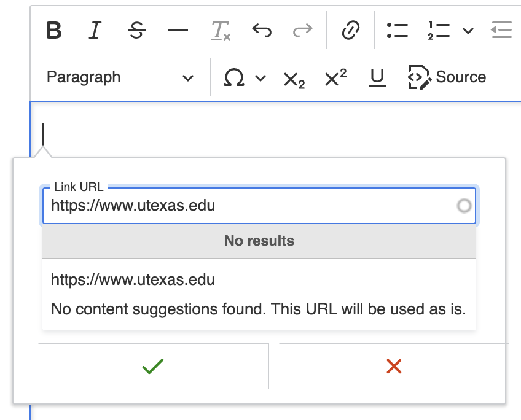
Task: Toggle subscript formatting
Action: [294, 78]
